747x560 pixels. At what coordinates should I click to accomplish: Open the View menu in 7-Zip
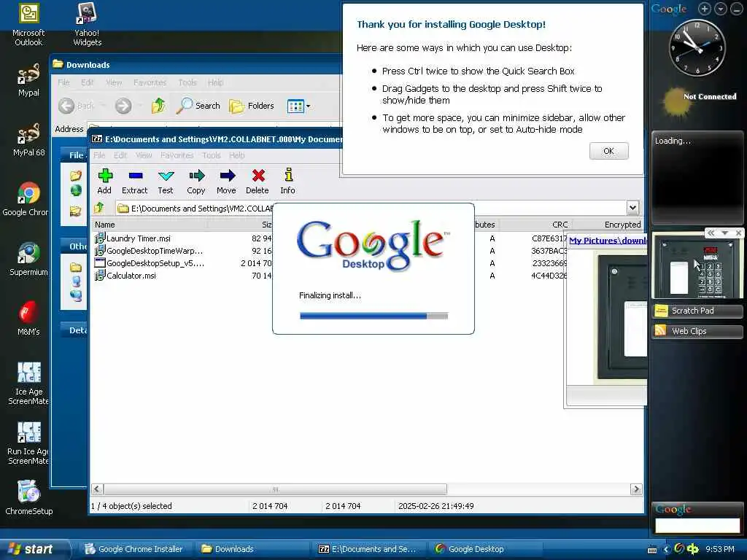(x=144, y=155)
